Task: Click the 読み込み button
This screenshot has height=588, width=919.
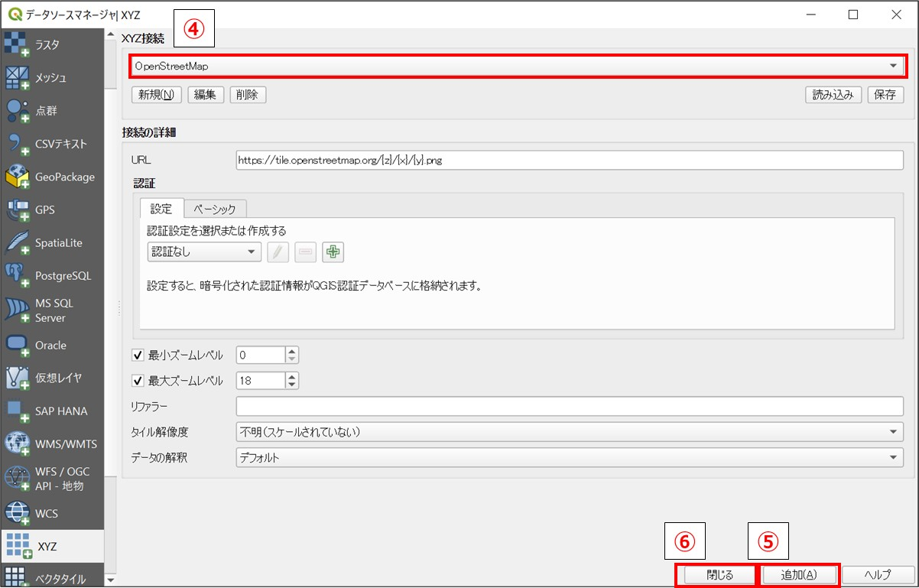Action: pos(833,95)
